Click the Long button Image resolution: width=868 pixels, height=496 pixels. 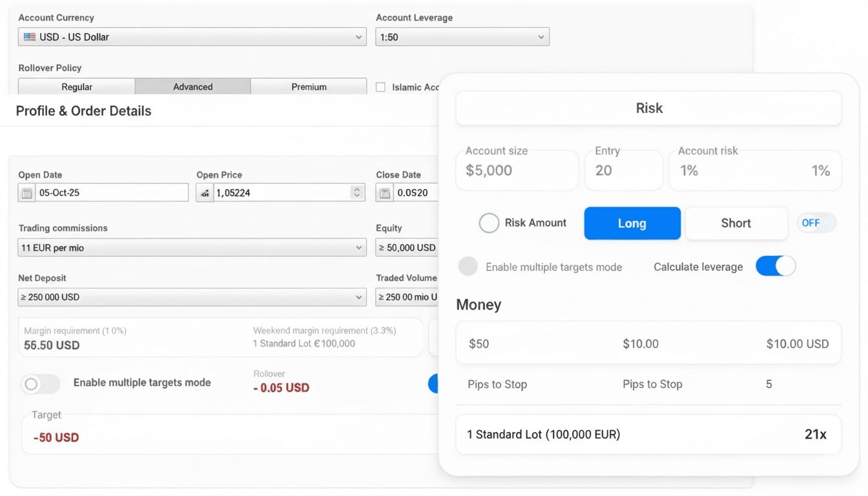tap(632, 223)
